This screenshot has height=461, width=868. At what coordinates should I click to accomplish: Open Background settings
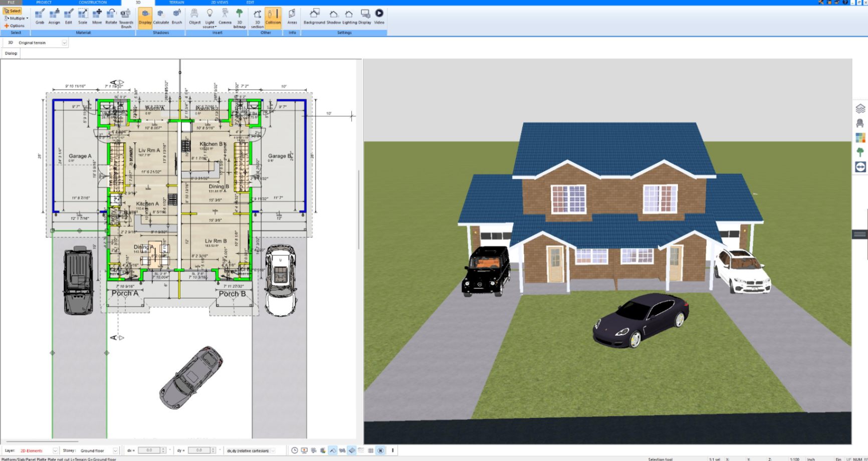tap(314, 17)
